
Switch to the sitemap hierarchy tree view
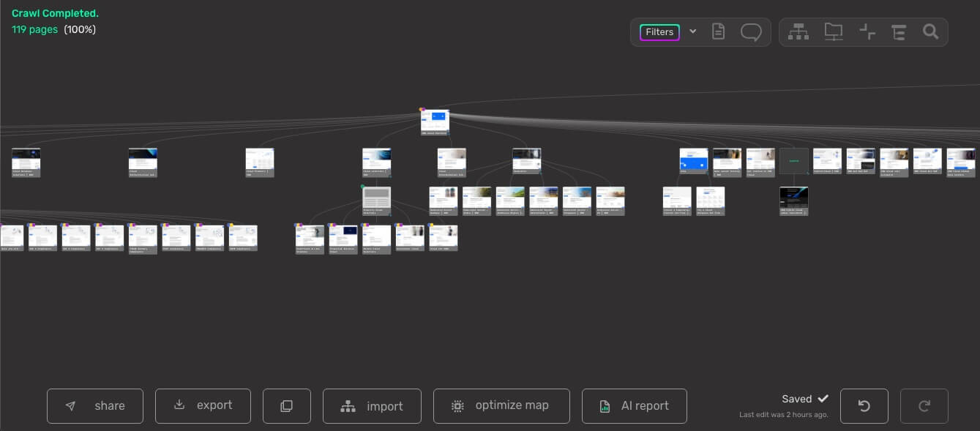[x=798, y=32]
